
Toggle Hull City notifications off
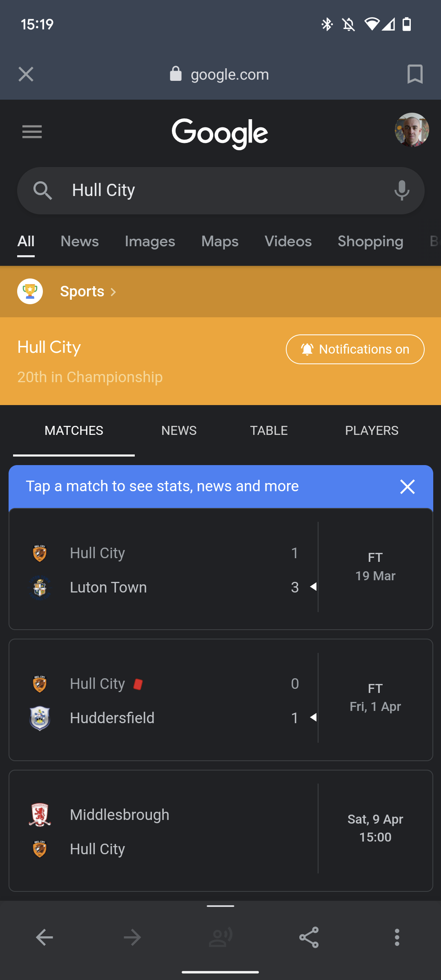pyautogui.click(x=355, y=349)
